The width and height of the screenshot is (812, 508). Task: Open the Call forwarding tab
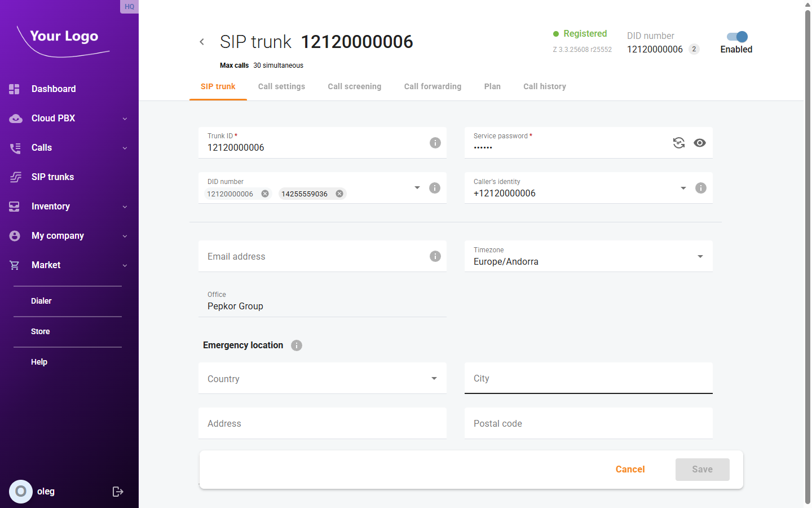point(433,86)
